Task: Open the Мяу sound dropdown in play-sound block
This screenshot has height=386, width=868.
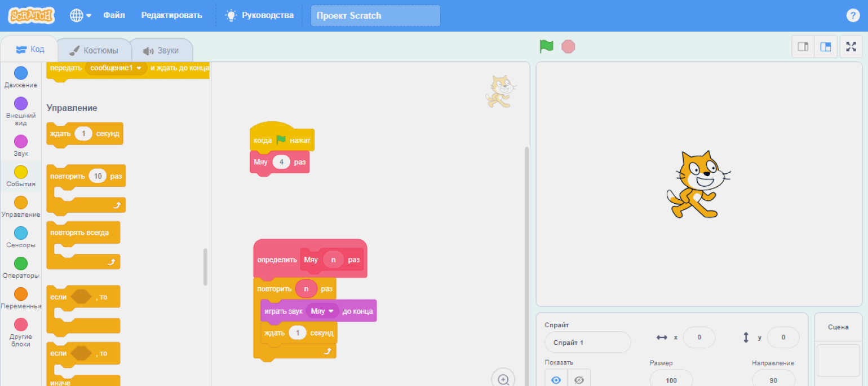Action: point(322,311)
